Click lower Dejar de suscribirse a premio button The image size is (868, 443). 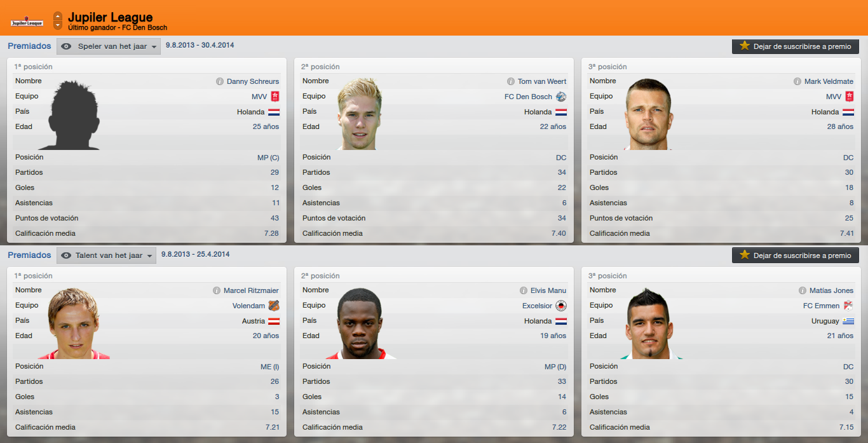coord(796,256)
